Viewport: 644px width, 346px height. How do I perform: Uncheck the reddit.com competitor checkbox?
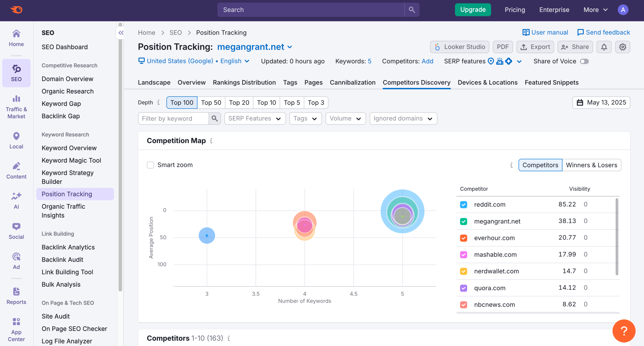point(464,204)
